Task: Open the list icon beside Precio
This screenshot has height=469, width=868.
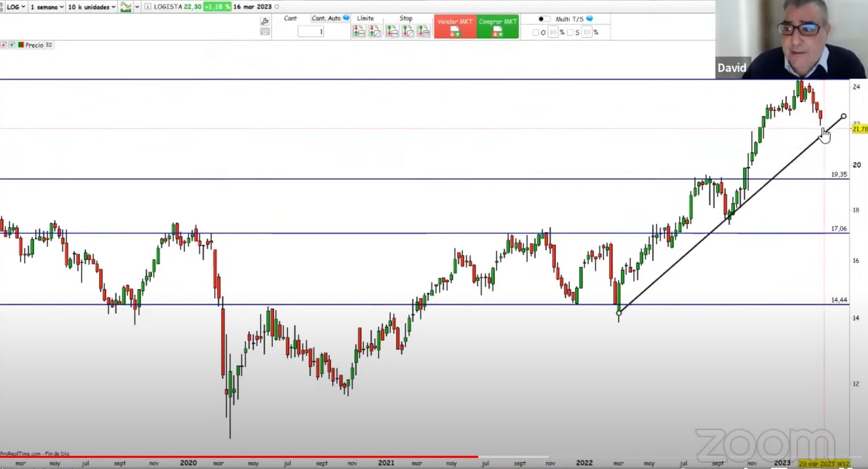Action: click(49, 45)
